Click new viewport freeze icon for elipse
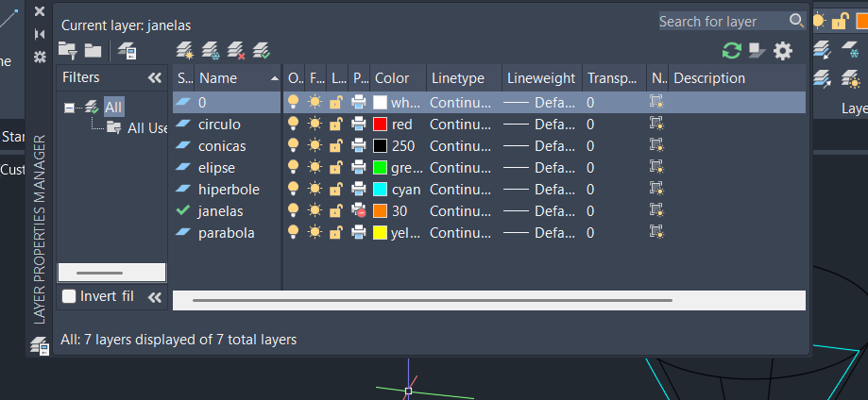 pyautogui.click(x=656, y=167)
